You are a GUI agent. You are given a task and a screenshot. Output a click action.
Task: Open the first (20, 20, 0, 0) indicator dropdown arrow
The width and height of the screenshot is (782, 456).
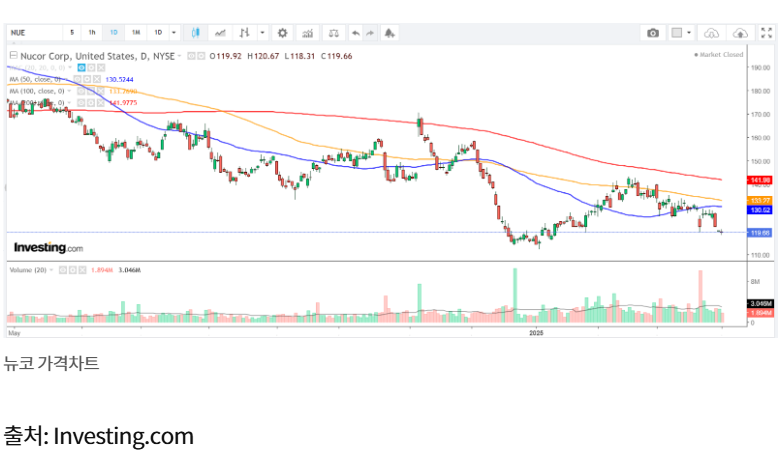point(70,67)
